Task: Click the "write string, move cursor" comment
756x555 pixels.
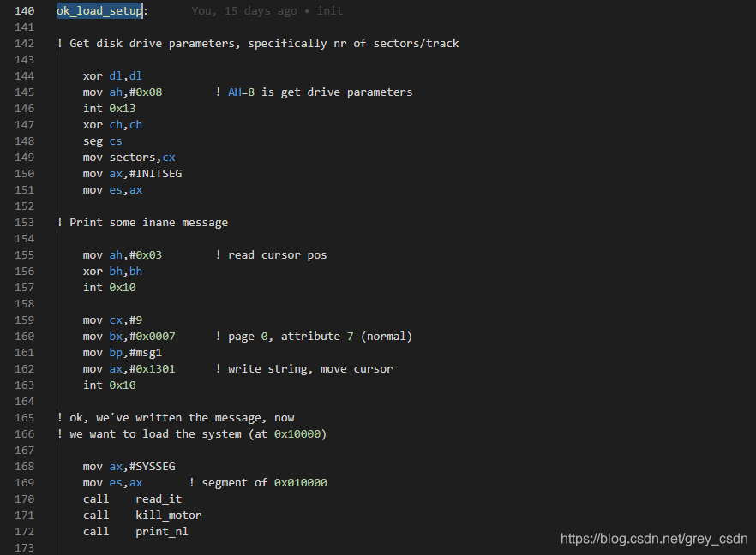Action: click(x=304, y=368)
